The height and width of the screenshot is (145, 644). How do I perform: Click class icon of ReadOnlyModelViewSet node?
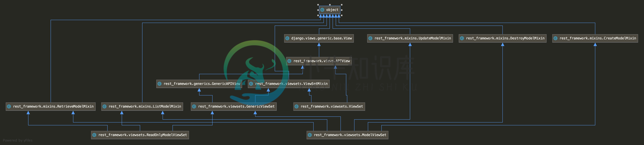(x=94, y=135)
